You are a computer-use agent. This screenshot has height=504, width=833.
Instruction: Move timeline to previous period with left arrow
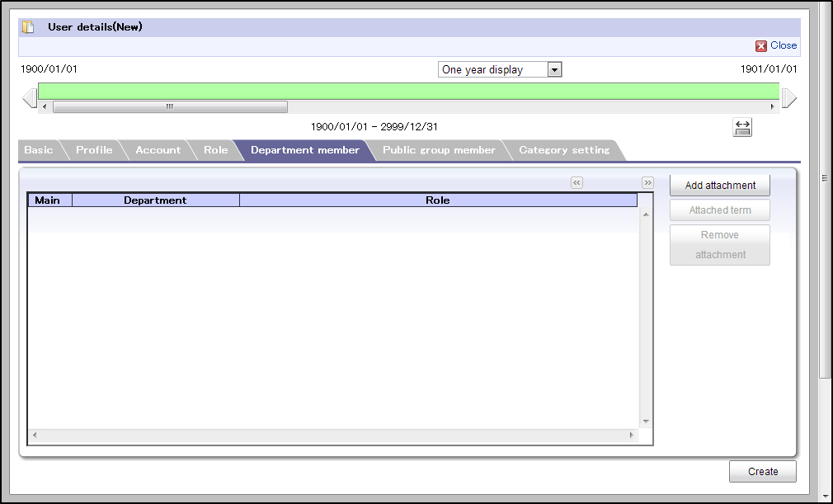coord(30,98)
